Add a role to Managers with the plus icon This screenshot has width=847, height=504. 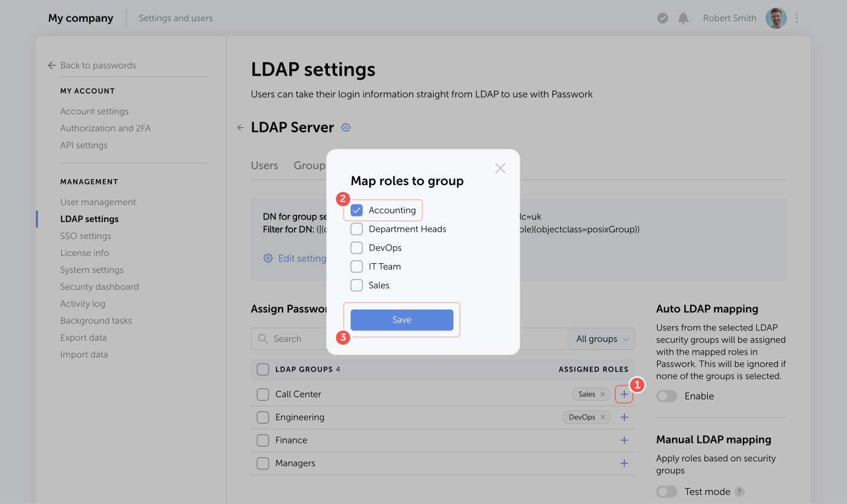[x=624, y=463]
